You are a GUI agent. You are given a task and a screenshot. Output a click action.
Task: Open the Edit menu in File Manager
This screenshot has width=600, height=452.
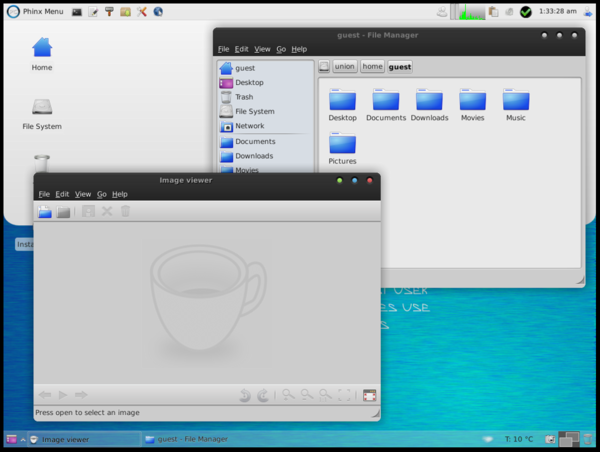(241, 49)
